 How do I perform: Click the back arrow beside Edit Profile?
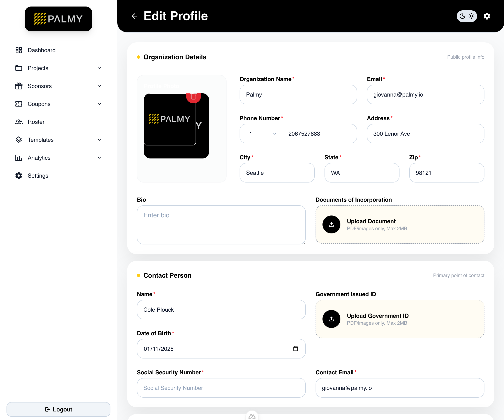[x=134, y=16]
